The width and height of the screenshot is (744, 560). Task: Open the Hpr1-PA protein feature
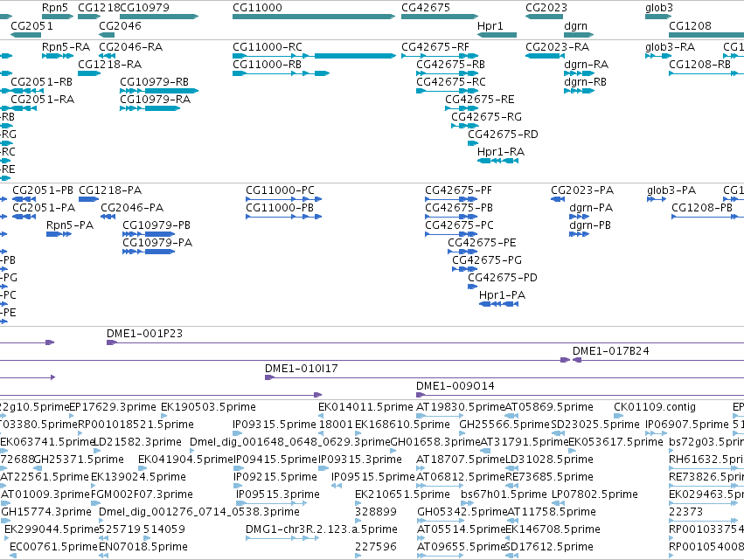coord(498,304)
